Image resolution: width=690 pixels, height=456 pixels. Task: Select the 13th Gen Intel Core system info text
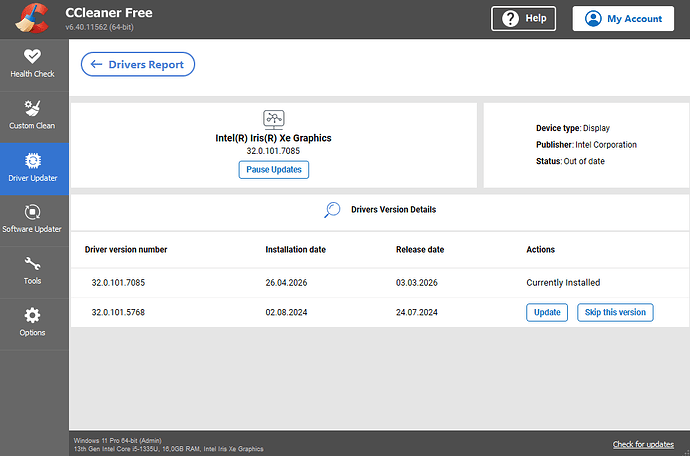pyautogui.click(x=169, y=449)
